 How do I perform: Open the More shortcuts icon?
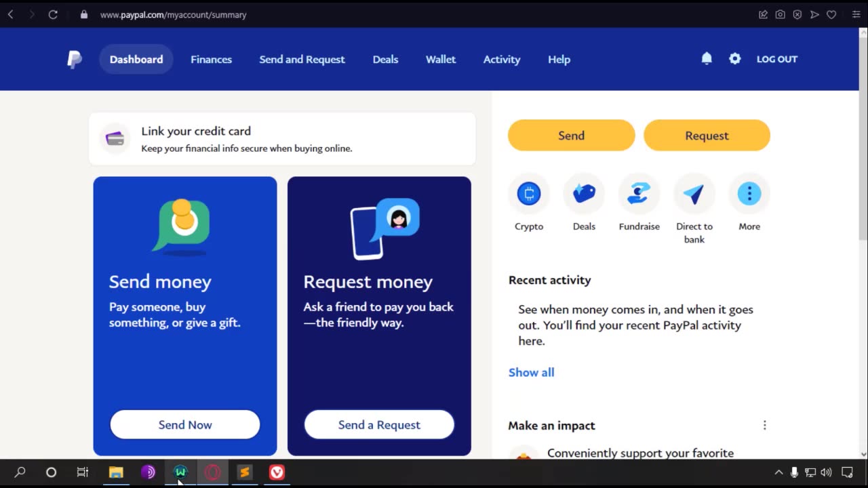749,194
